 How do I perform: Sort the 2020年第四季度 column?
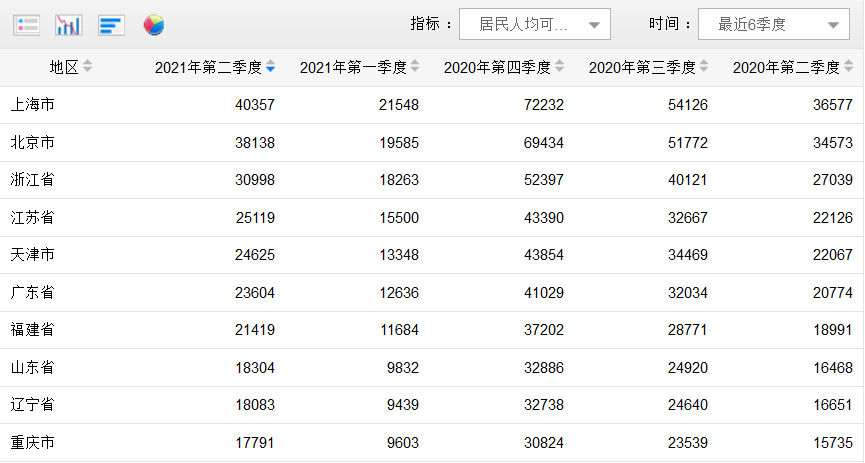559,67
